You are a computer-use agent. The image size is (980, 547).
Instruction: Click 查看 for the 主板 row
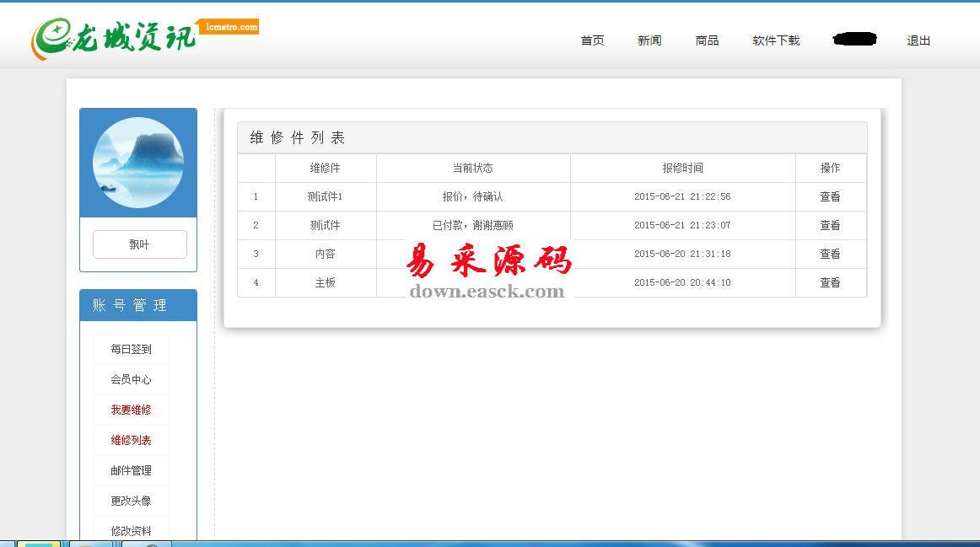click(830, 282)
